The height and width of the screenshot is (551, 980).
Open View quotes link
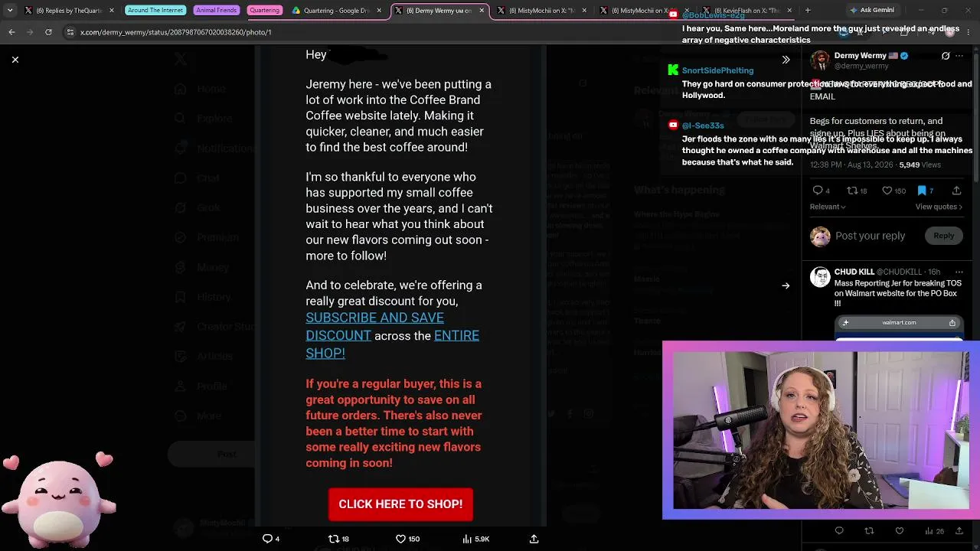[x=939, y=207]
